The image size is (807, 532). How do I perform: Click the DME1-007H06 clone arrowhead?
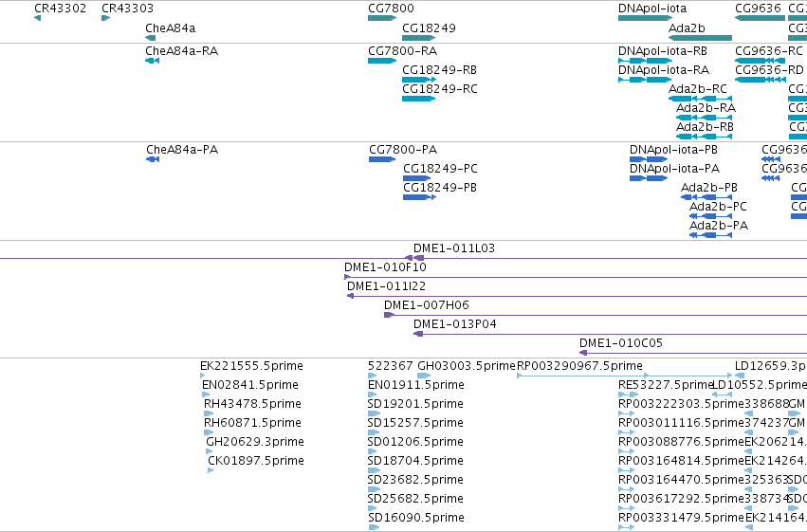pos(389,315)
